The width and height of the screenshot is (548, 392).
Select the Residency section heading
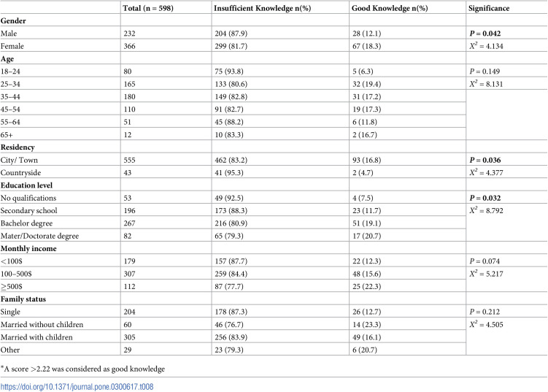pos(18,147)
